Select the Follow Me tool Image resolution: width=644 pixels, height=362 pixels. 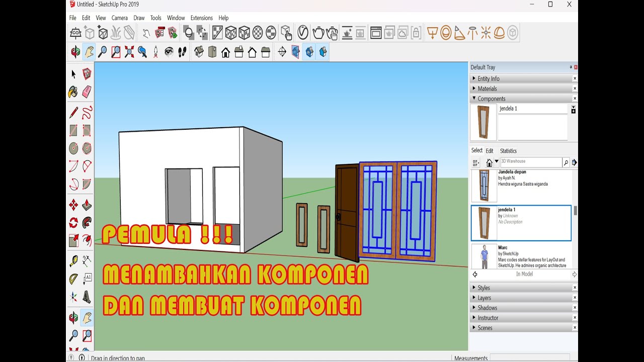pyautogui.click(x=87, y=223)
